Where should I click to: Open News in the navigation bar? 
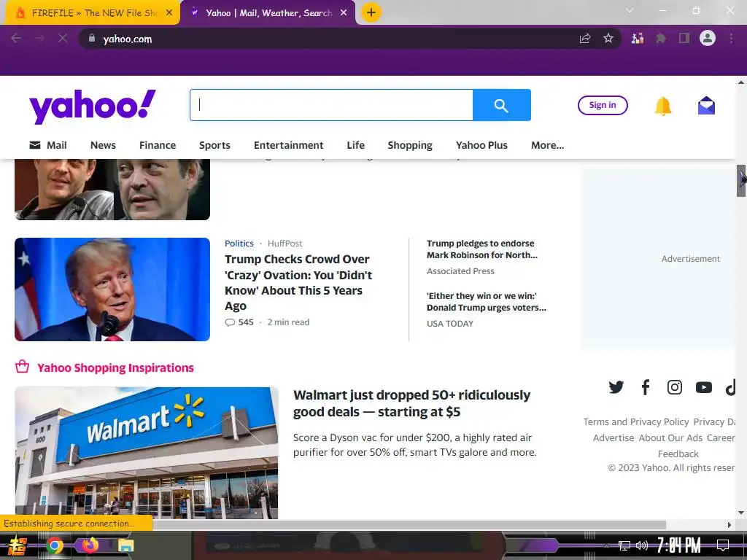point(103,145)
